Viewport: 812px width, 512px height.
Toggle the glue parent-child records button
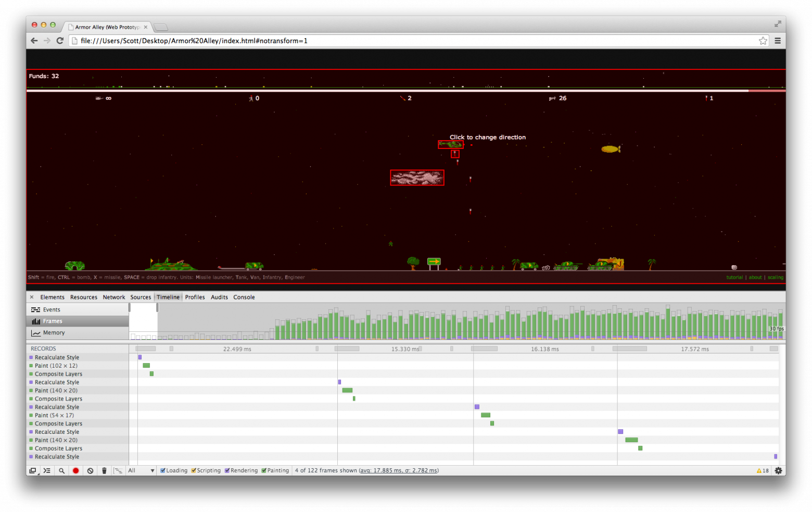coord(119,471)
